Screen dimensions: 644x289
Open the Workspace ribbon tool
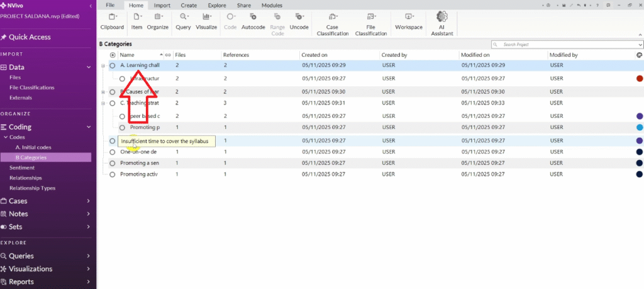tap(409, 20)
